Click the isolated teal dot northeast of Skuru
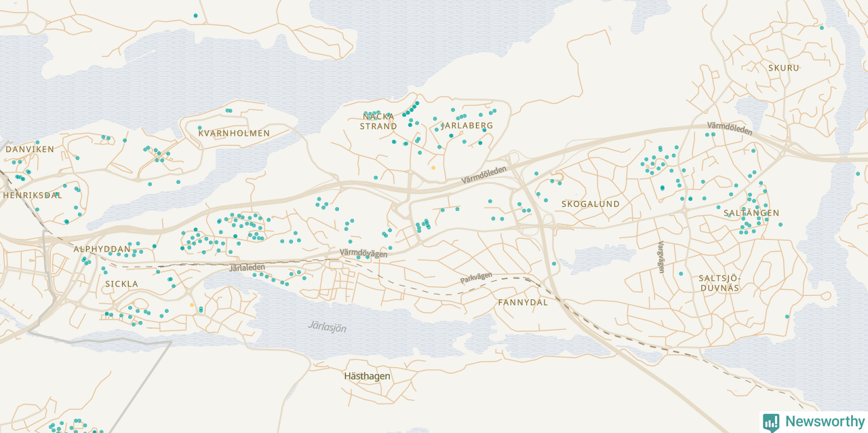Image resolution: width=868 pixels, height=433 pixels. (x=822, y=28)
